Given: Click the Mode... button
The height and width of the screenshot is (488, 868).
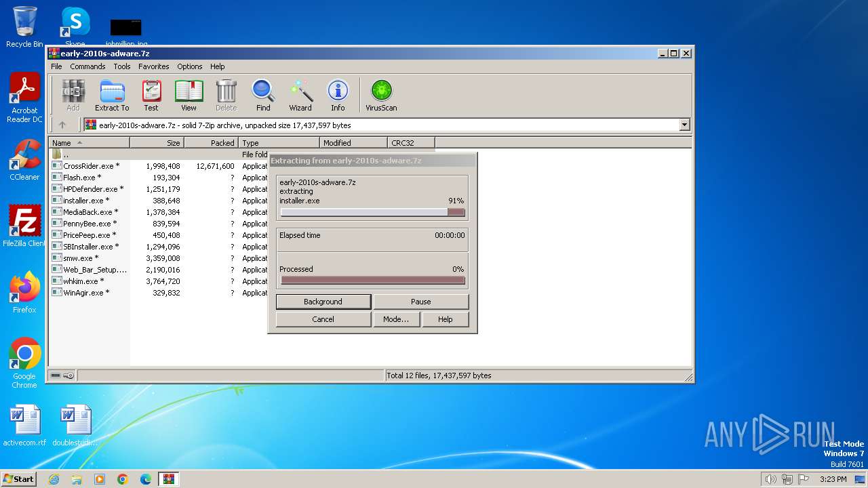Looking at the screenshot, I should (x=396, y=319).
